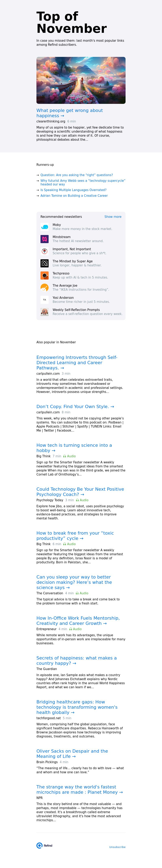The image size is (162, 868).
Task: Open the Refind logo in footer
Action: click(45, 845)
